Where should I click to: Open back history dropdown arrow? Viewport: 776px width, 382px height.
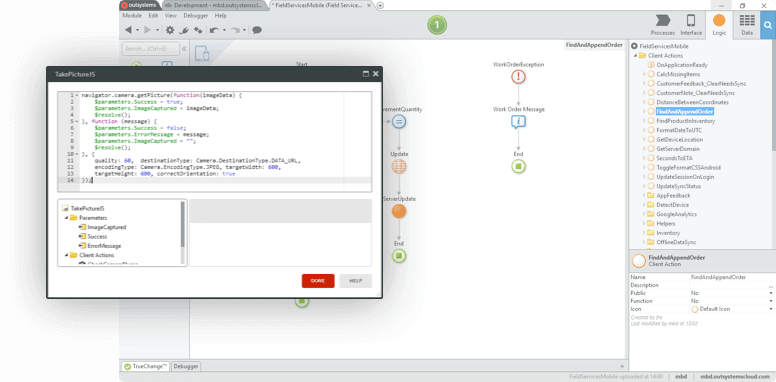click(x=138, y=30)
